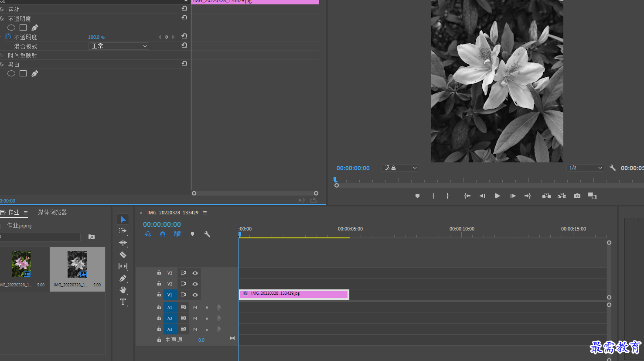The width and height of the screenshot is (644, 361).
Task: Toggle nest sequence insert mode
Action: [148, 234]
